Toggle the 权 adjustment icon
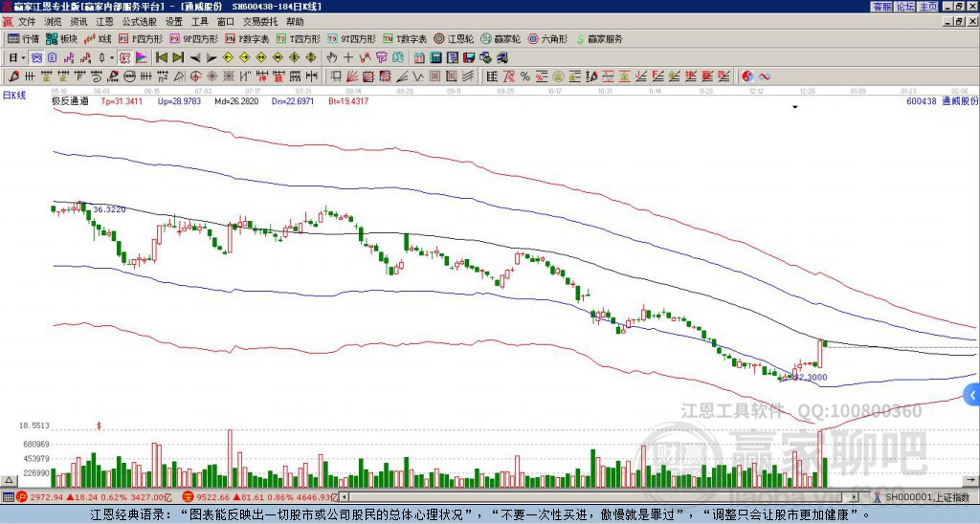980x524 pixels. pos(124,58)
